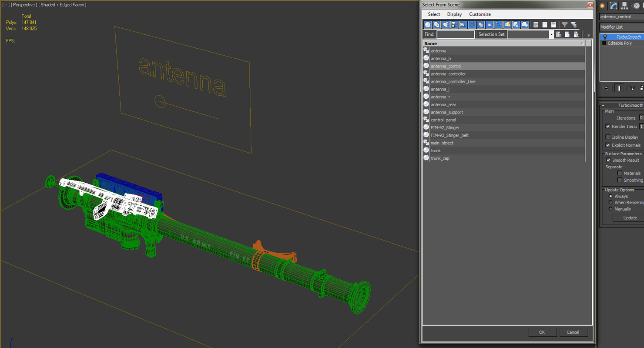Select Manually update option
This screenshot has width=644, height=348.
(610, 209)
